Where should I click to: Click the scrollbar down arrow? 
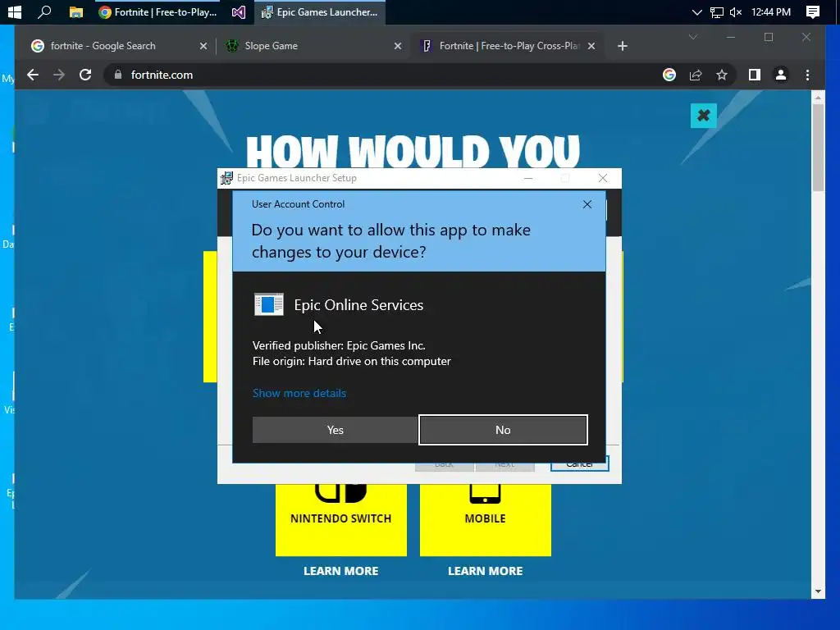tap(818, 592)
